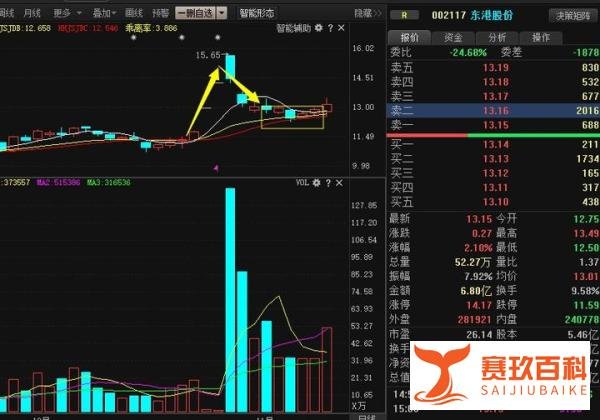This screenshot has width=600, height=420.
Task: Collapse side panel with 隐藏>>
Action: [x=368, y=14]
